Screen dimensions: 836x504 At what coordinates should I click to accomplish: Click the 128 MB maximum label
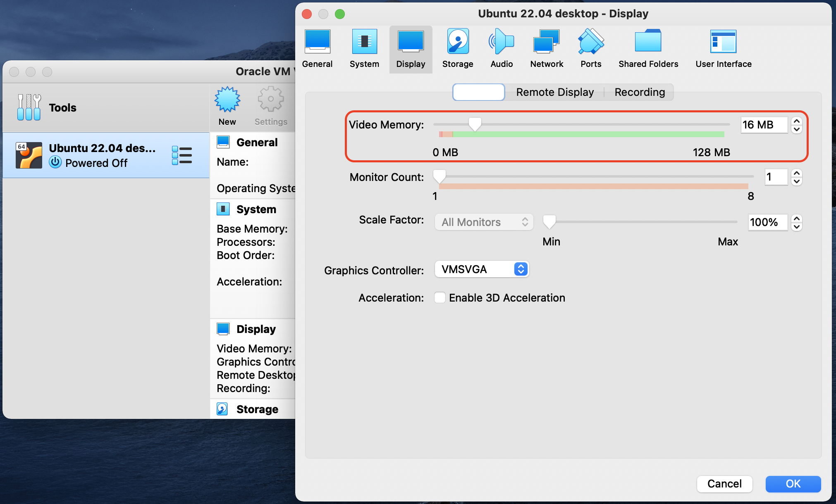coord(711,152)
